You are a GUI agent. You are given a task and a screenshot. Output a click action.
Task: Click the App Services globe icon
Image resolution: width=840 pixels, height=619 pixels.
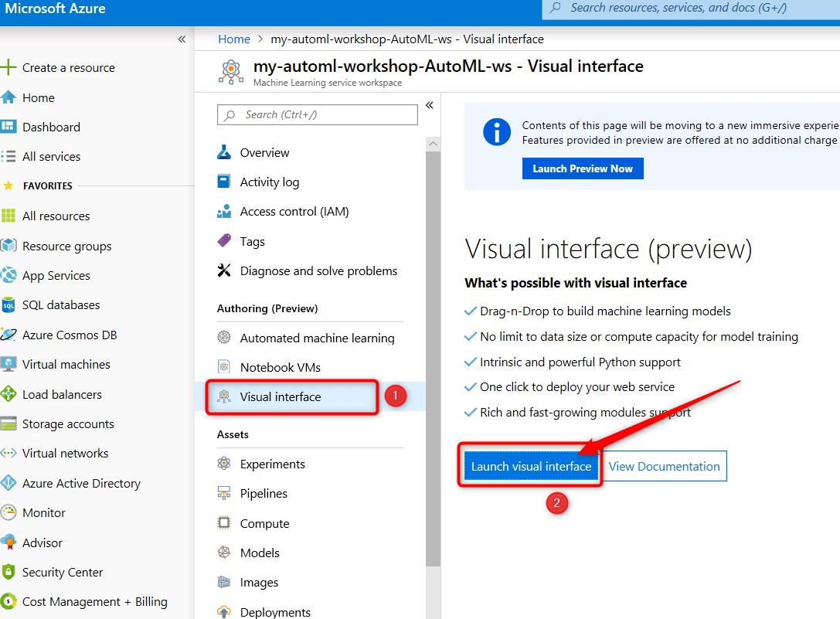pyautogui.click(x=8, y=275)
